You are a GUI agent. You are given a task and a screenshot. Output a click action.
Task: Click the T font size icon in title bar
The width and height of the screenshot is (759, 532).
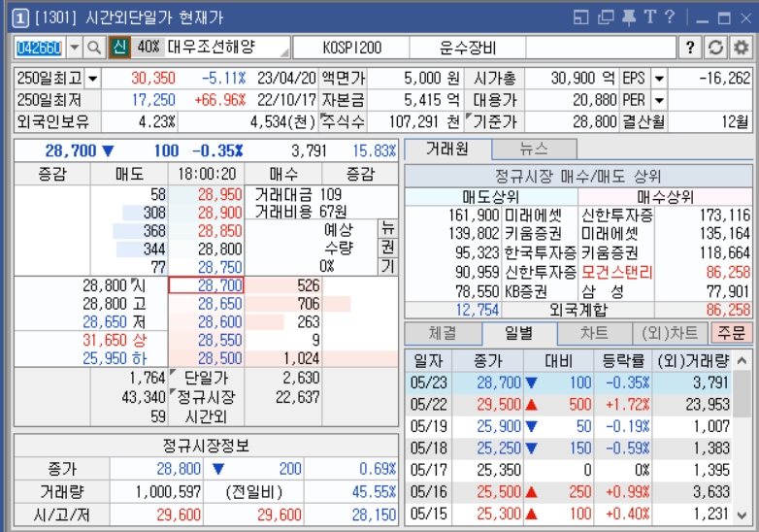point(649,17)
